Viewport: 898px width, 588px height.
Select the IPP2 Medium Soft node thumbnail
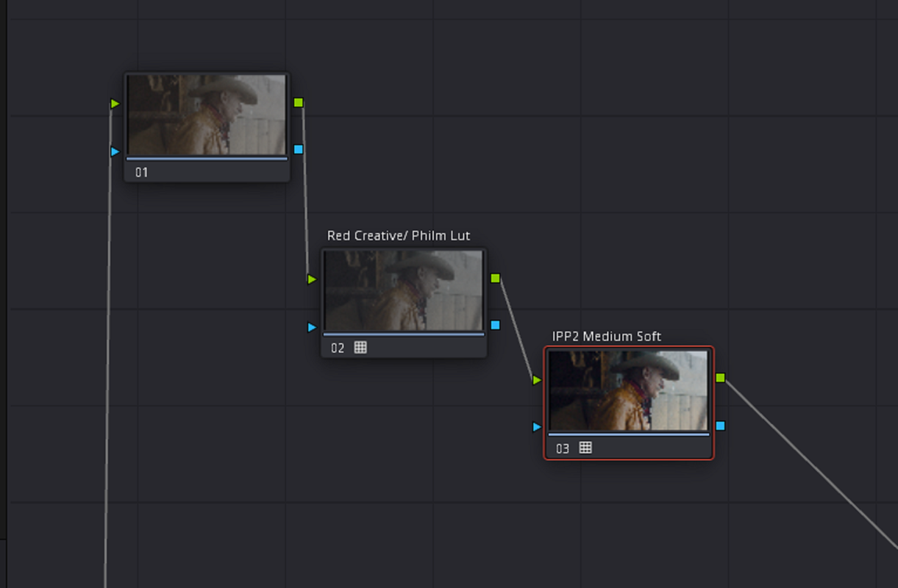pos(628,390)
